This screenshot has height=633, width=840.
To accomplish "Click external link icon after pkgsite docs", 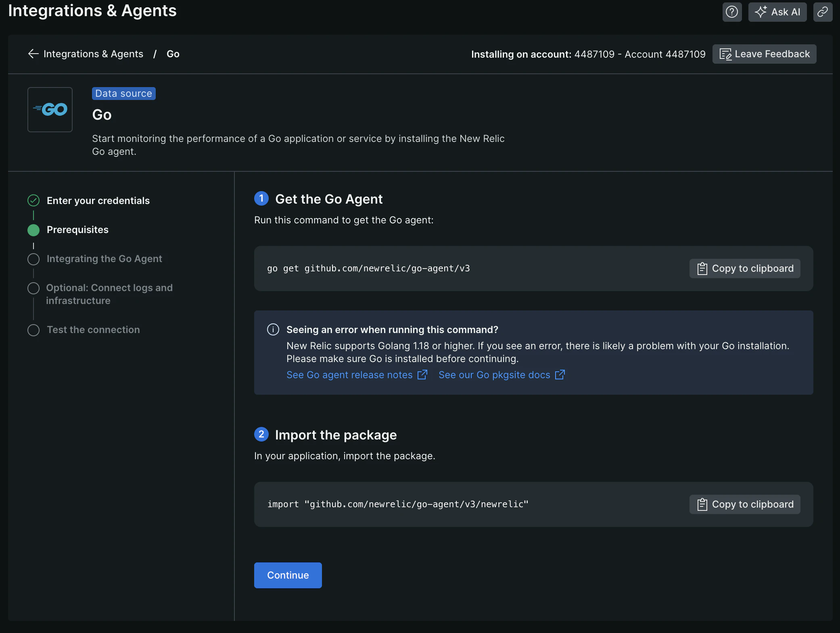I will pos(560,375).
